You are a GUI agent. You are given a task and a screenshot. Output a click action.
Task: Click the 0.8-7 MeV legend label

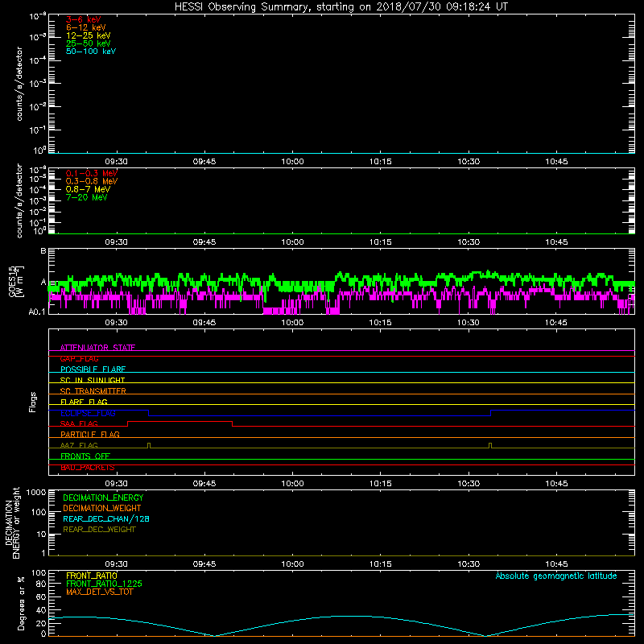click(x=88, y=189)
